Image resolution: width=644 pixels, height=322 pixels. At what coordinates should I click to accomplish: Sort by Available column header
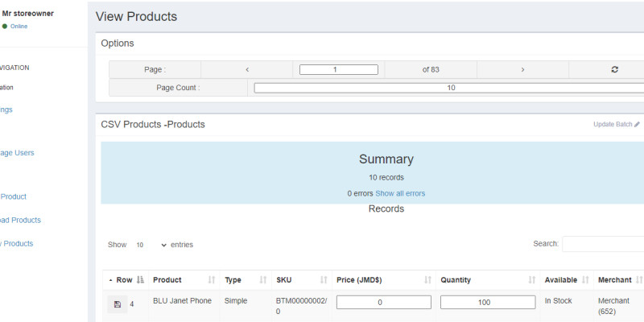tap(560, 280)
